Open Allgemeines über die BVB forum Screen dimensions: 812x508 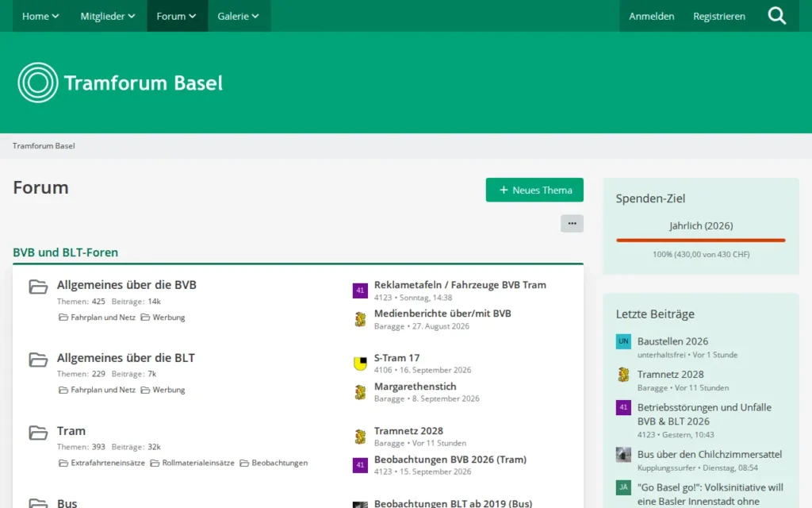126,285
